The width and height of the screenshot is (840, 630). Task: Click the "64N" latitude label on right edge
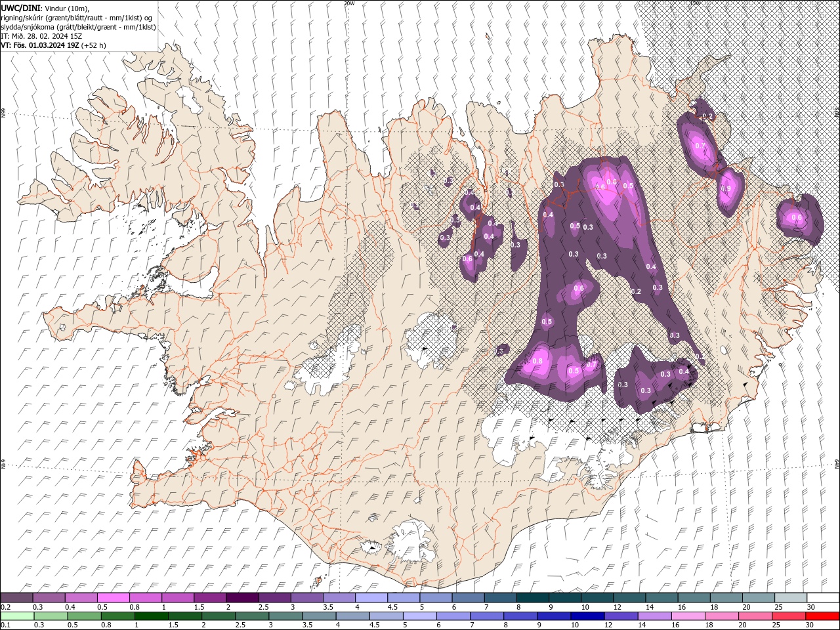coord(837,463)
